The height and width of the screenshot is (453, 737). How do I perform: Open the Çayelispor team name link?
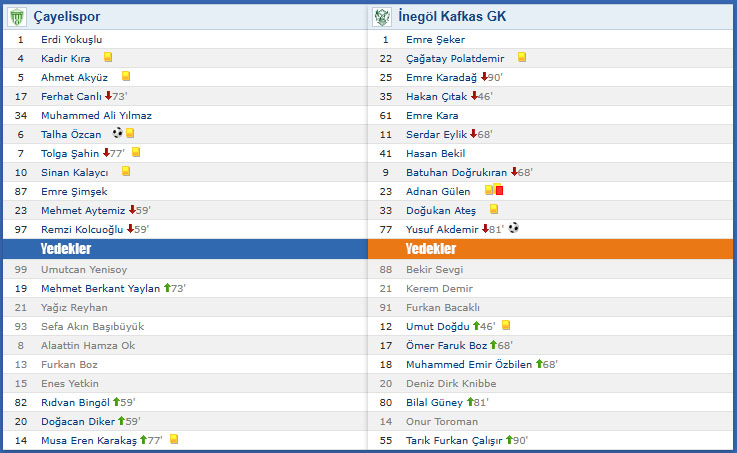pyautogui.click(x=67, y=16)
